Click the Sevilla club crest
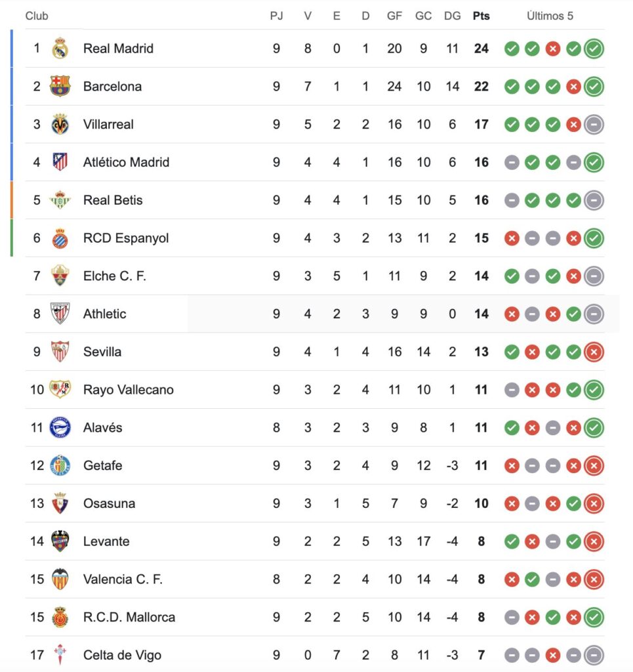 pos(60,352)
